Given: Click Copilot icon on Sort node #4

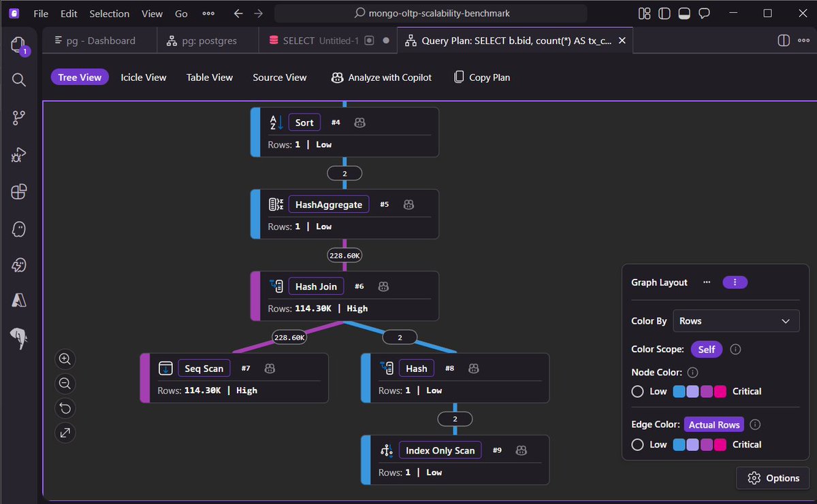Looking at the screenshot, I should [359, 122].
